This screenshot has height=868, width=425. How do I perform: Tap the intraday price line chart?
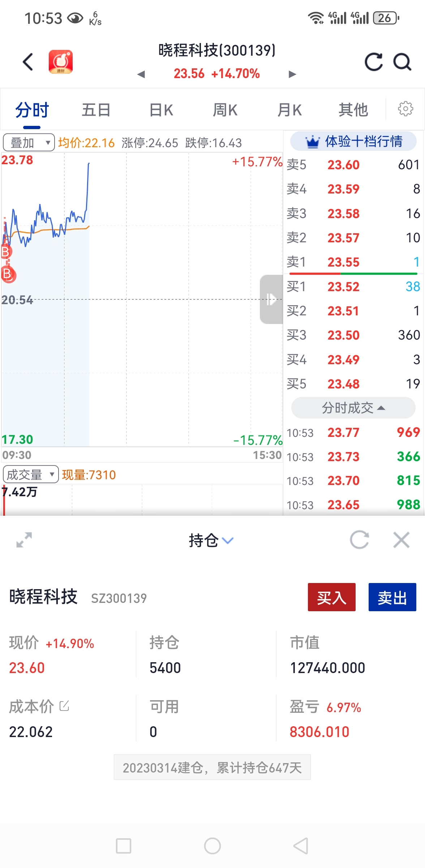tap(142, 299)
